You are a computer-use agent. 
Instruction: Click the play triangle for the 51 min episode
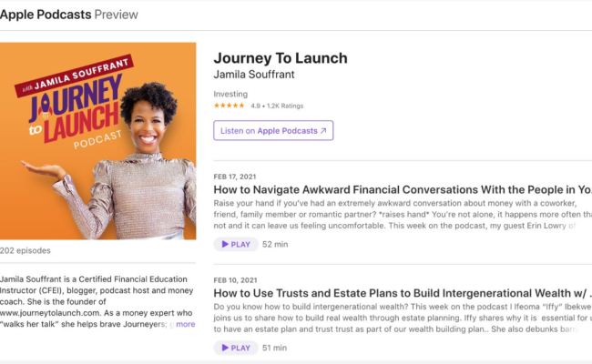coord(225,348)
